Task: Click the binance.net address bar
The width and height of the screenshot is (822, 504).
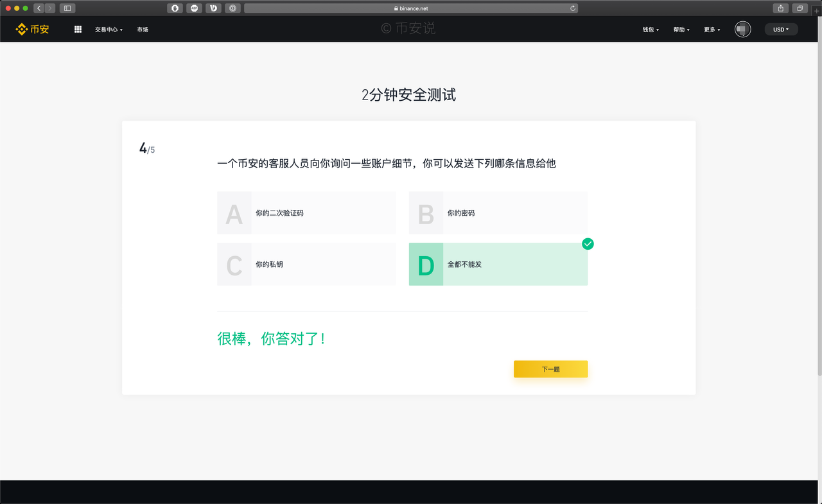Action: click(x=411, y=8)
